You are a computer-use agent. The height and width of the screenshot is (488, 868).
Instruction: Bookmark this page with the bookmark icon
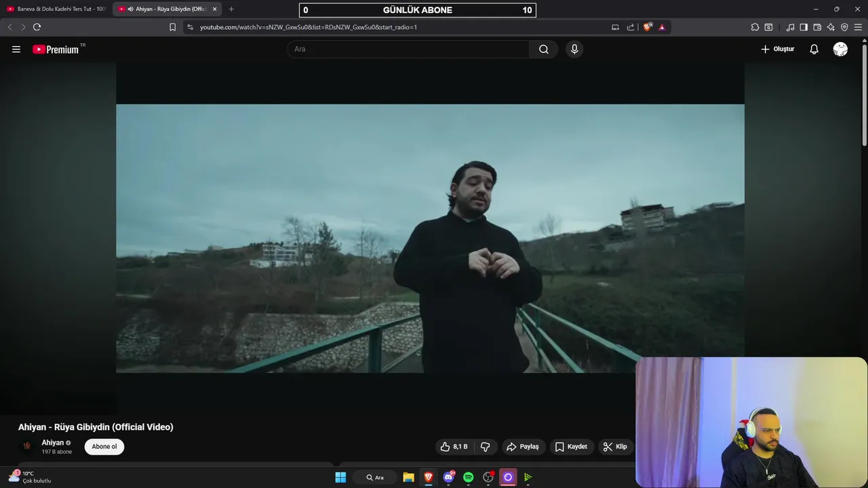click(172, 27)
